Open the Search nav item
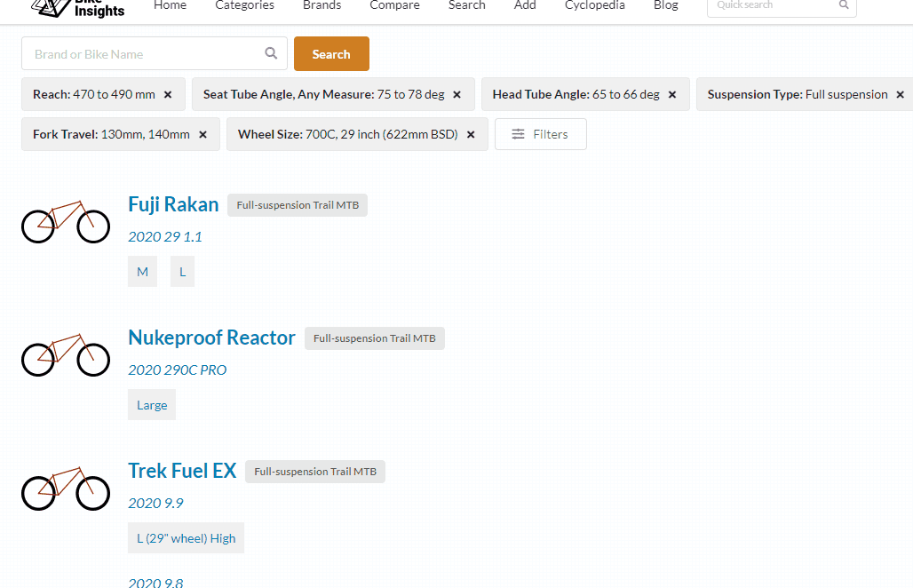This screenshot has height=588, width=913. (467, 5)
